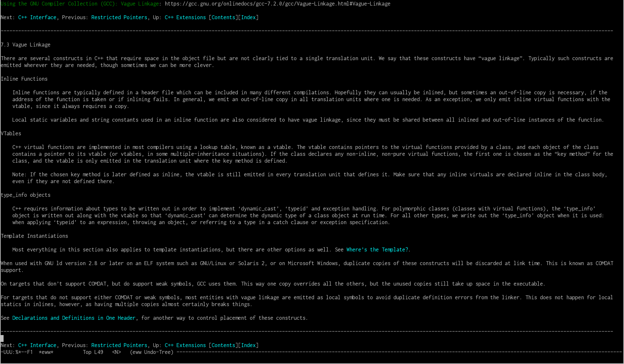Open the bottom 'Restricted Pointers' Previous link
The height and width of the screenshot is (364, 624).
(x=119, y=345)
